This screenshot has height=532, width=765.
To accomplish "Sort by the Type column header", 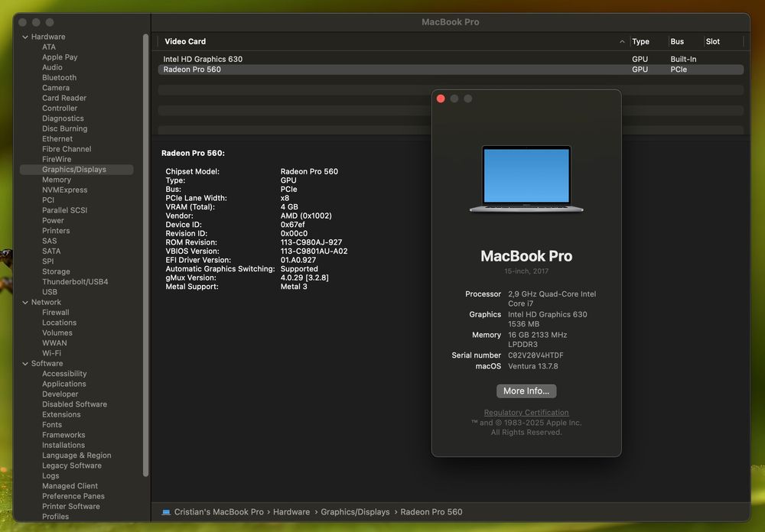I will (640, 42).
